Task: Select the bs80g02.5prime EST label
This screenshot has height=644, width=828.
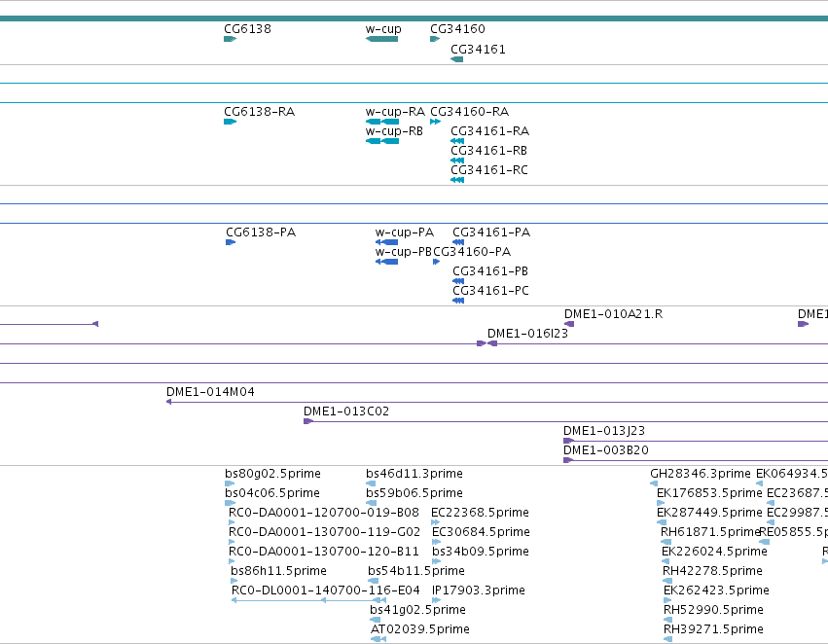Action: (273, 474)
